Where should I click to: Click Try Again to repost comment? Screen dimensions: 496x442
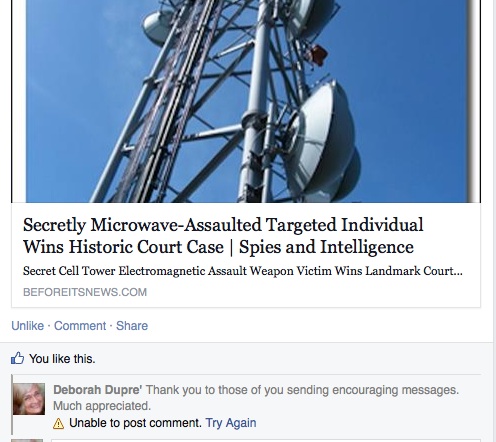pos(231,423)
